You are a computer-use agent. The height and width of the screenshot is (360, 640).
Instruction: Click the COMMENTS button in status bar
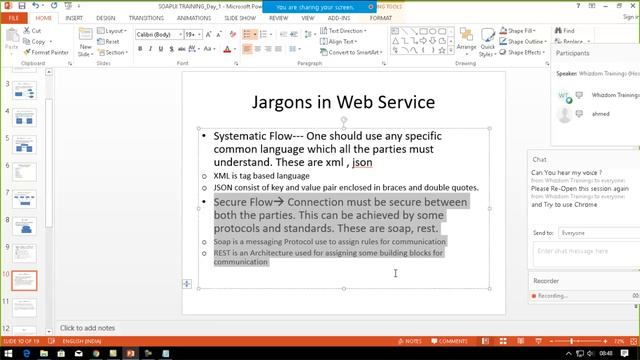[x=449, y=341]
